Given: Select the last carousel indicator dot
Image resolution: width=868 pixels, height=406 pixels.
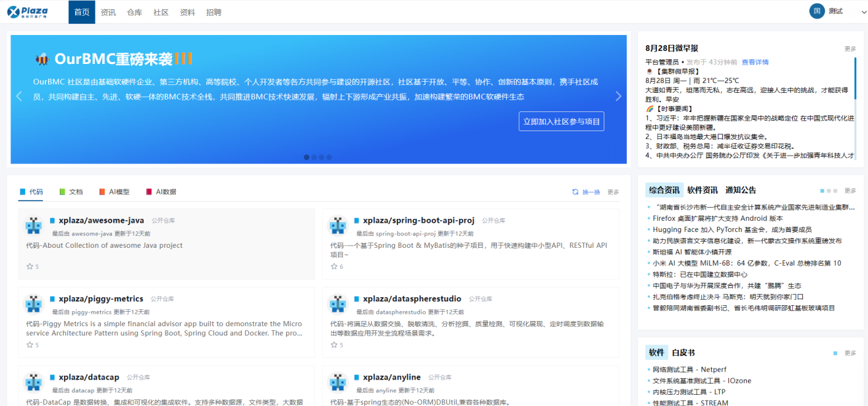Looking at the screenshot, I should pyautogui.click(x=330, y=157).
